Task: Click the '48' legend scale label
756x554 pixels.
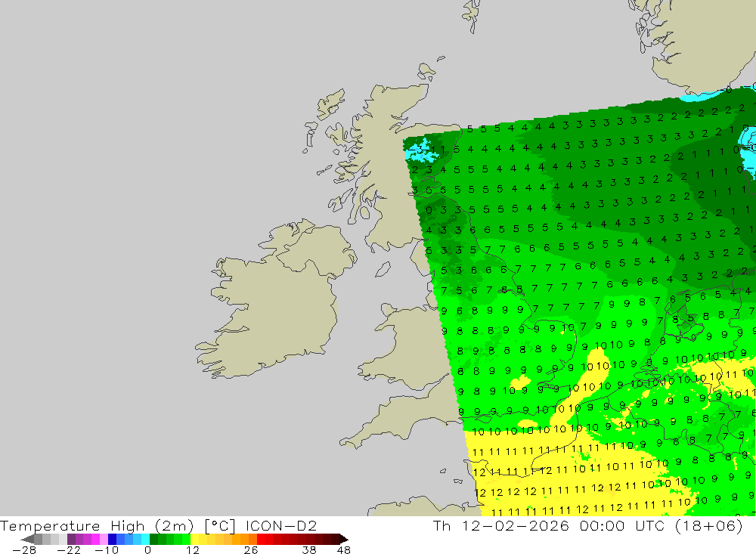Action: click(344, 550)
